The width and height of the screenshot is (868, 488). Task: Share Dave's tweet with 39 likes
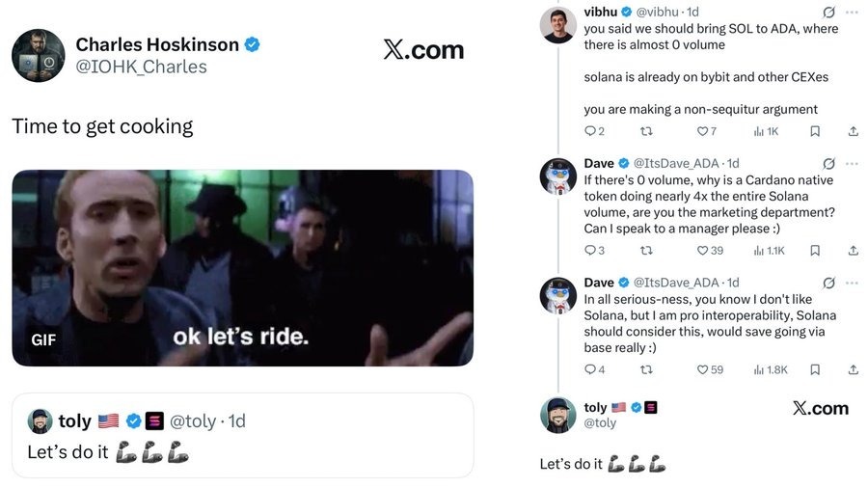853,251
